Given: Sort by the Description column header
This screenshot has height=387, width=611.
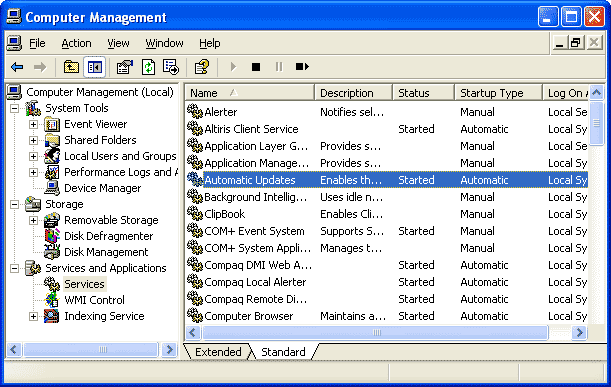Looking at the screenshot, I should click(x=353, y=93).
